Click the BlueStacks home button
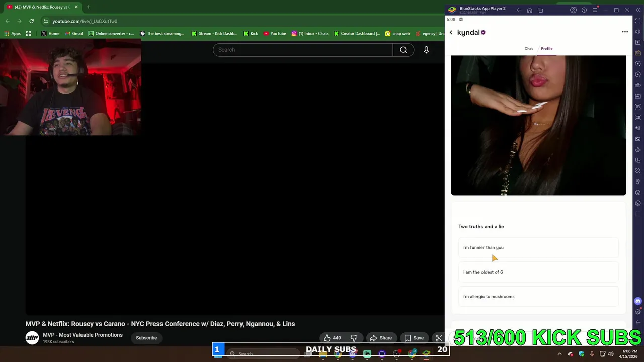Viewport: 644px width, 362px height. pyautogui.click(x=529, y=10)
